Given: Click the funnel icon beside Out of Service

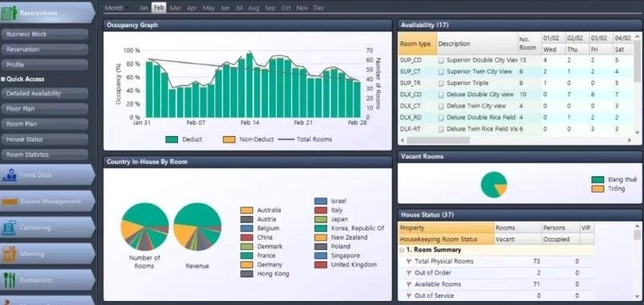Looking at the screenshot, I should (x=409, y=296).
